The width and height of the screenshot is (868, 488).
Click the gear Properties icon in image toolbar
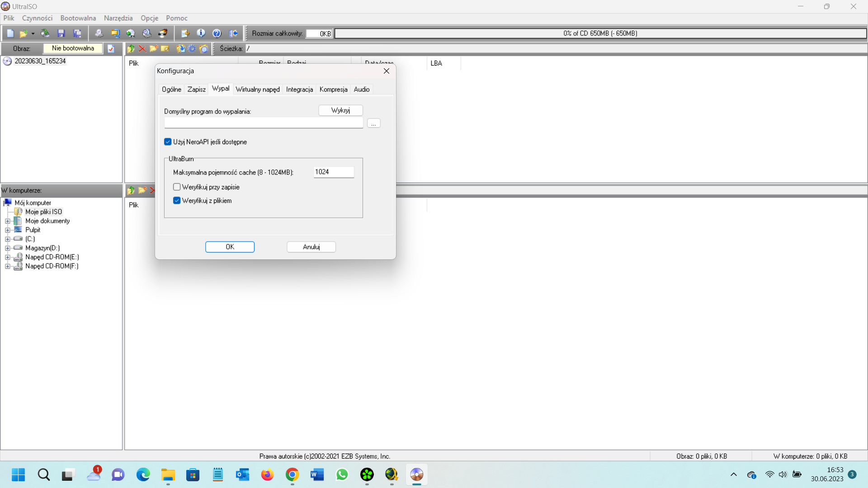pyautogui.click(x=192, y=49)
